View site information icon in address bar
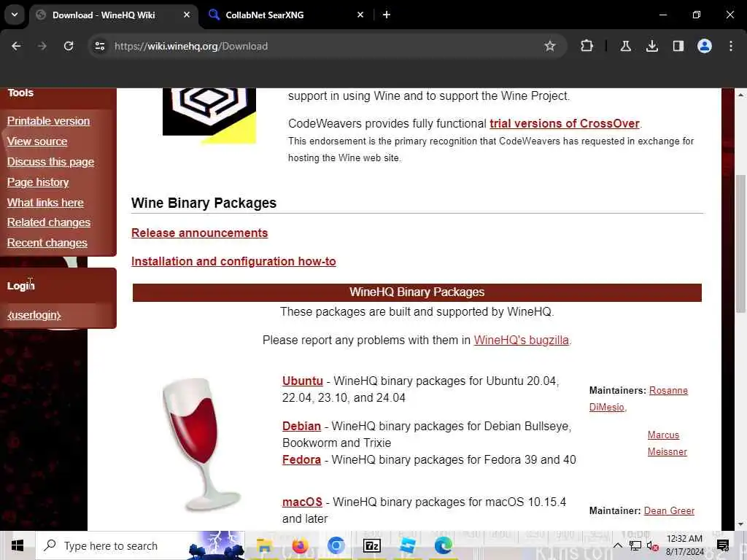Viewport: 747px width, 560px height. click(99, 46)
